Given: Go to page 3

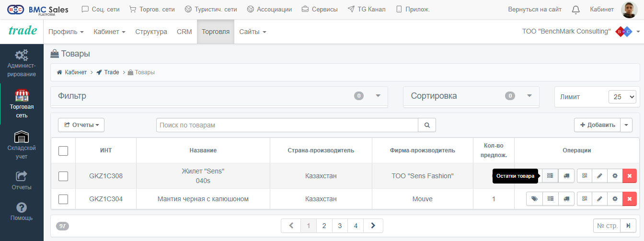Looking at the screenshot, I should click(x=340, y=226).
